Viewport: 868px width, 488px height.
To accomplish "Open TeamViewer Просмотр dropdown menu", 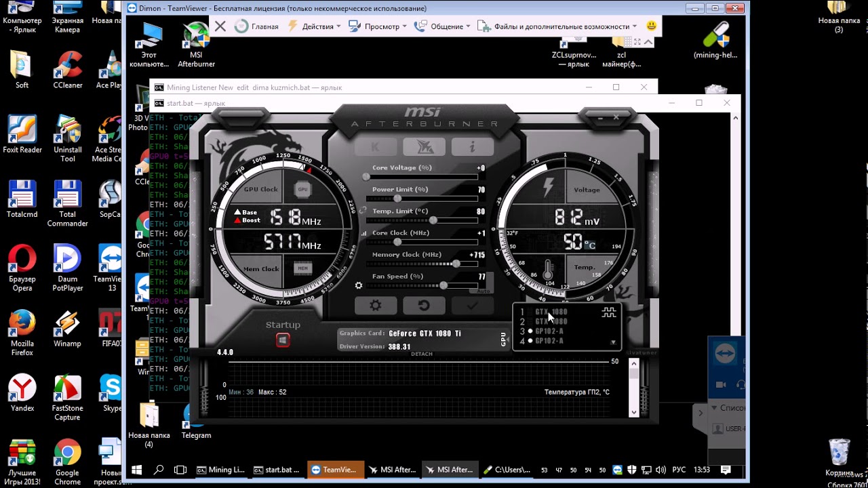I will point(378,26).
